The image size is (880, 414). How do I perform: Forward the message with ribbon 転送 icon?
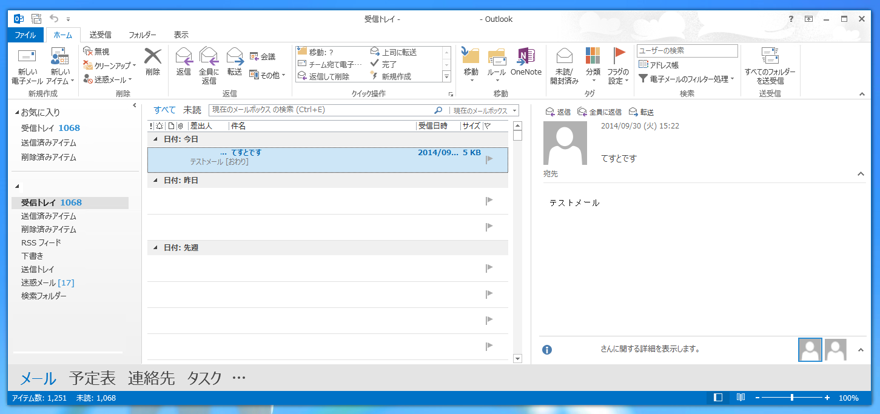[234, 62]
